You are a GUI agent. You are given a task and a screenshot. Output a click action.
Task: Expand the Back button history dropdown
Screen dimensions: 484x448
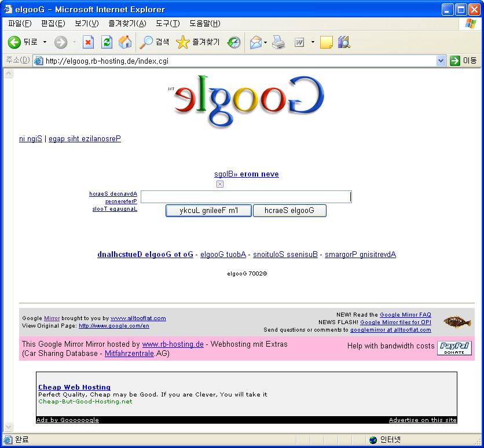(45, 42)
